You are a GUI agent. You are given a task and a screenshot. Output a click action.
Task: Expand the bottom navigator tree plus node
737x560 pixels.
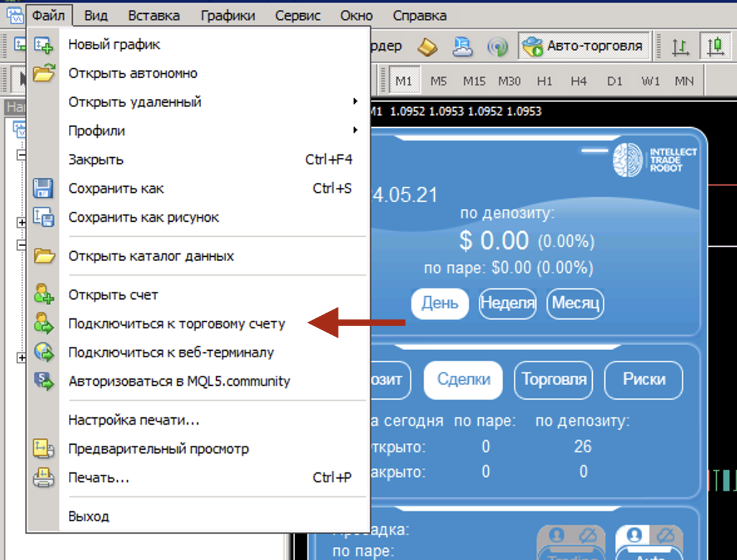click(x=21, y=358)
